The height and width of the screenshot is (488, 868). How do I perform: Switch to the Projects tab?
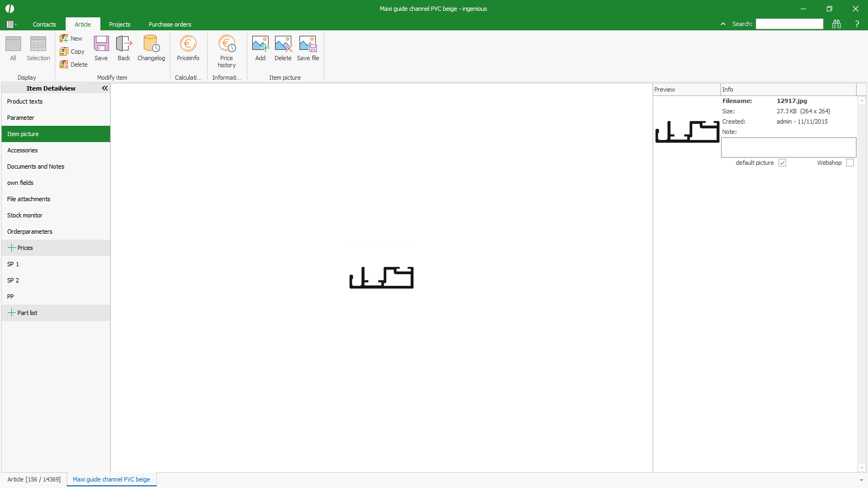point(119,24)
